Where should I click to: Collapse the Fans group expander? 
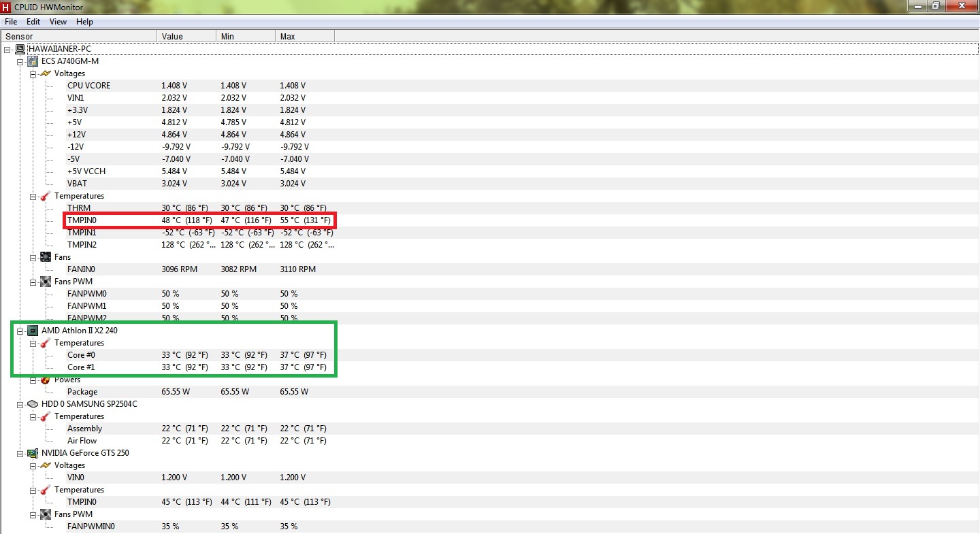click(33, 257)
